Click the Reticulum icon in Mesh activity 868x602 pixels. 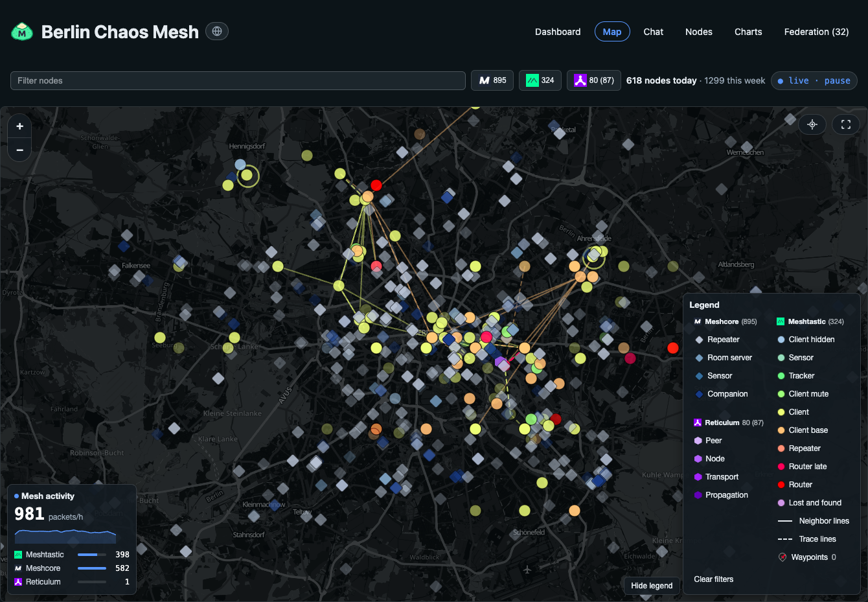tap(18, 582)
